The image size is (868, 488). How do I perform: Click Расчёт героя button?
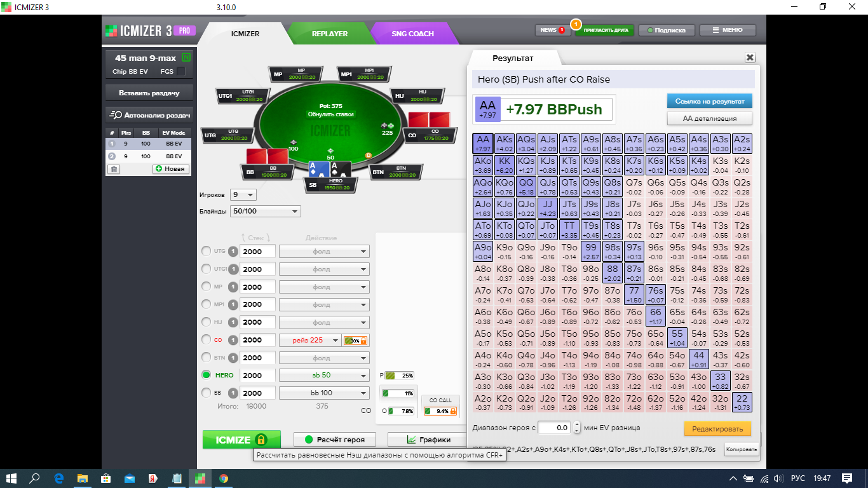(334, 440)
